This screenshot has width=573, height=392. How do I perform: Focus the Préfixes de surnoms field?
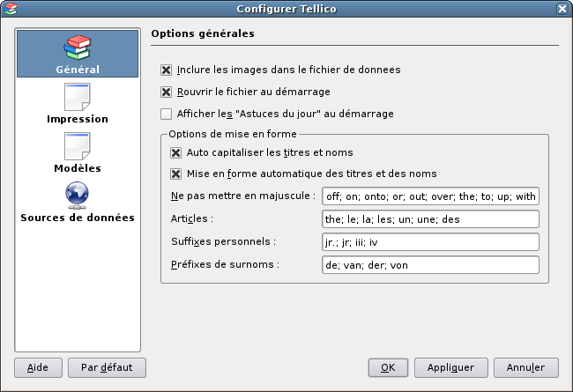pos(430,265)
